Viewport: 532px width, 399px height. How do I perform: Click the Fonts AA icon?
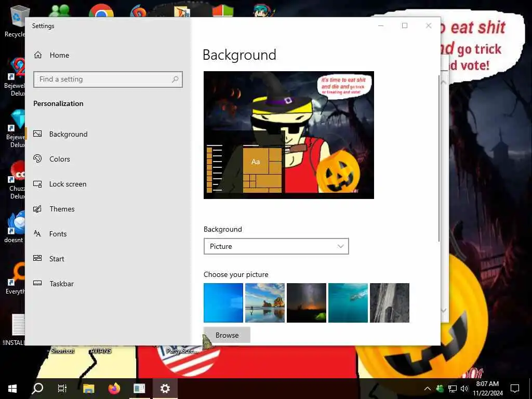[37, 233]
